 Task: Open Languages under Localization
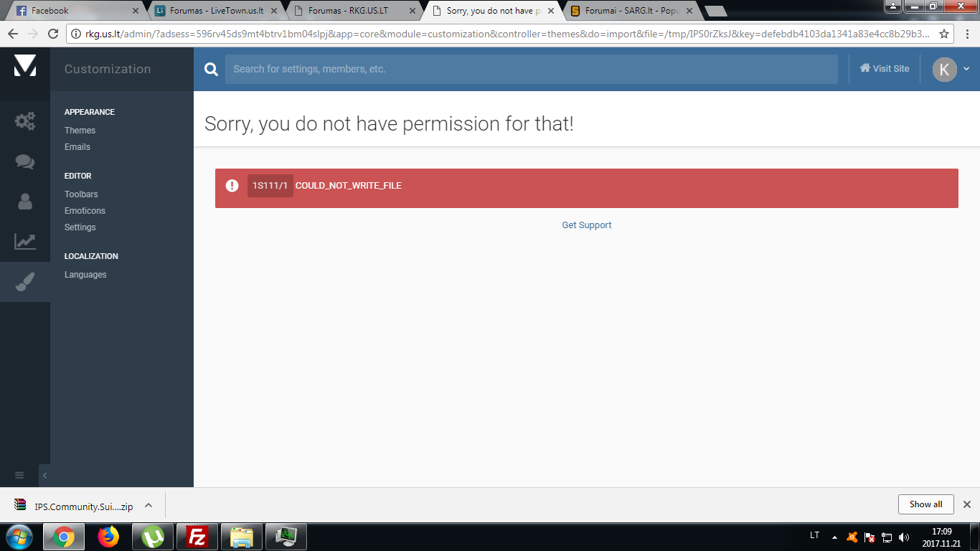[x=85, y=275]
